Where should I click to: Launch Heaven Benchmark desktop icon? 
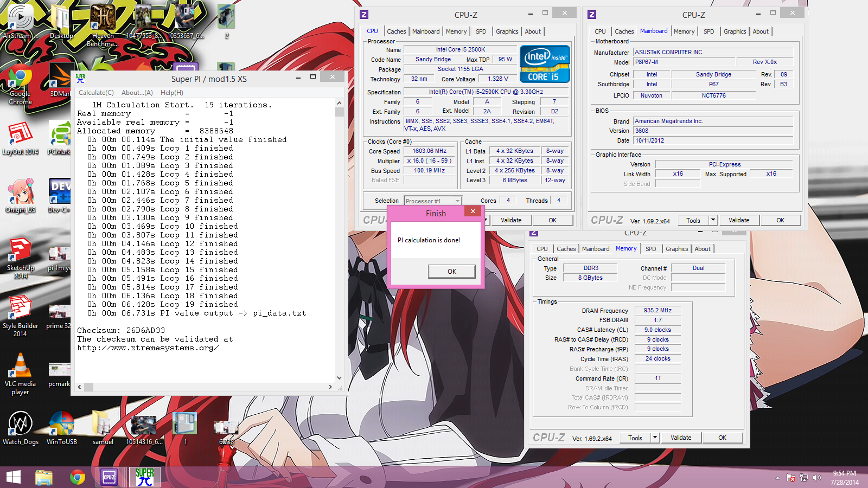[103, 25]
